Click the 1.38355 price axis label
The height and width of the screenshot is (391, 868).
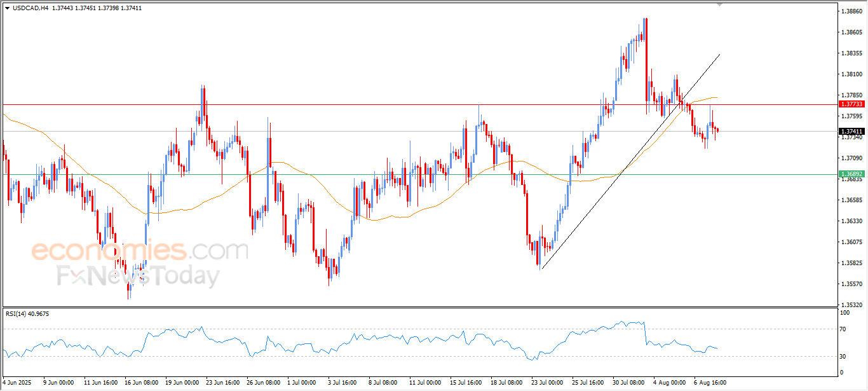click(851, 53)
